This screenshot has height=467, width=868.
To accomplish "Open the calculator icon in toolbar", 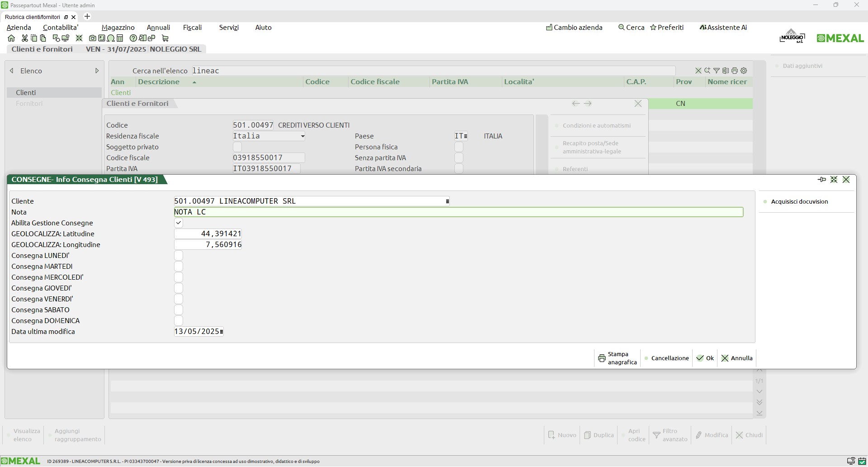I will 120,38.
